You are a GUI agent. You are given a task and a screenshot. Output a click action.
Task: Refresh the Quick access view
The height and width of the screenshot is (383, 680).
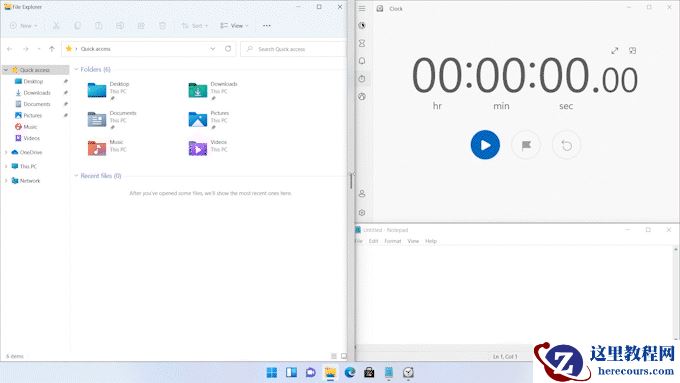pos(228,49)
